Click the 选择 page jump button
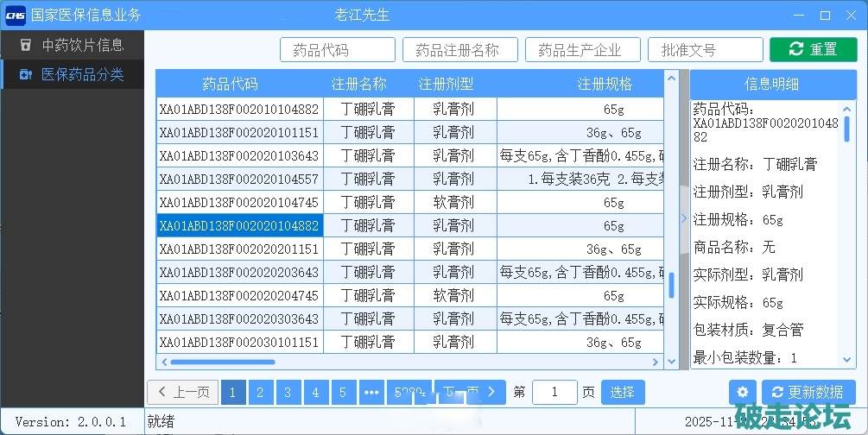This screenshot has width=868, height=435. 622,392
